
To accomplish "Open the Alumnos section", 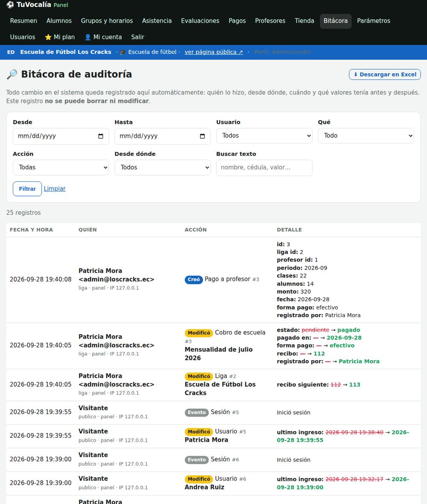I will pos(59,21).
